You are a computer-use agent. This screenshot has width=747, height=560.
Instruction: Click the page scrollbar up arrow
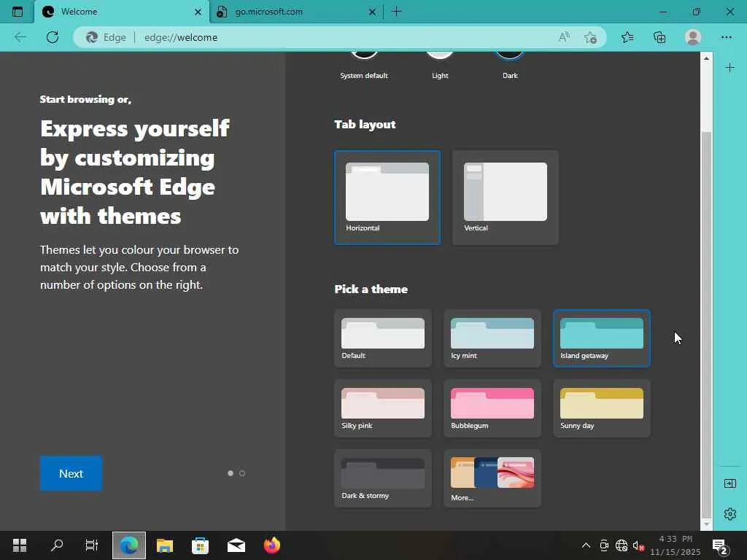coord(706,58)
